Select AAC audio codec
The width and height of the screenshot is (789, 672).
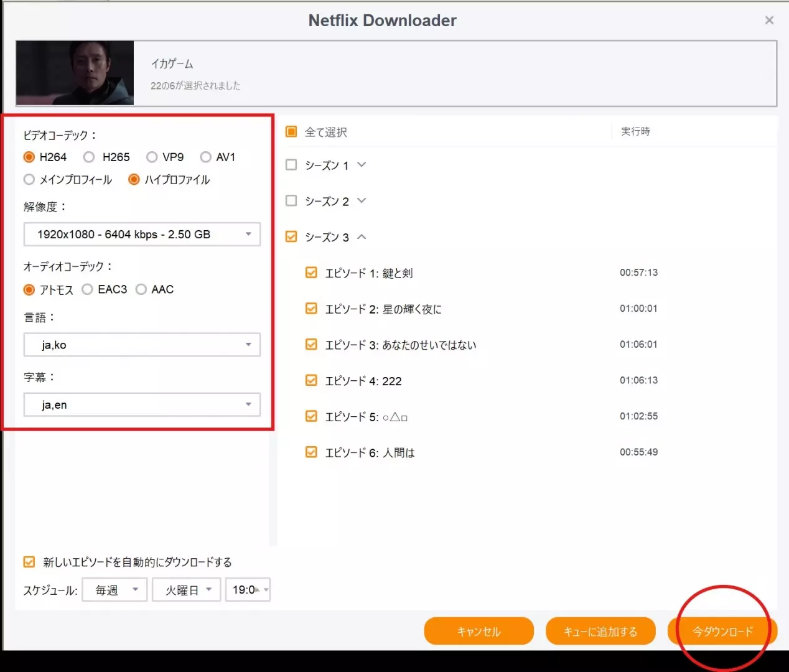[x=141, y=289]
